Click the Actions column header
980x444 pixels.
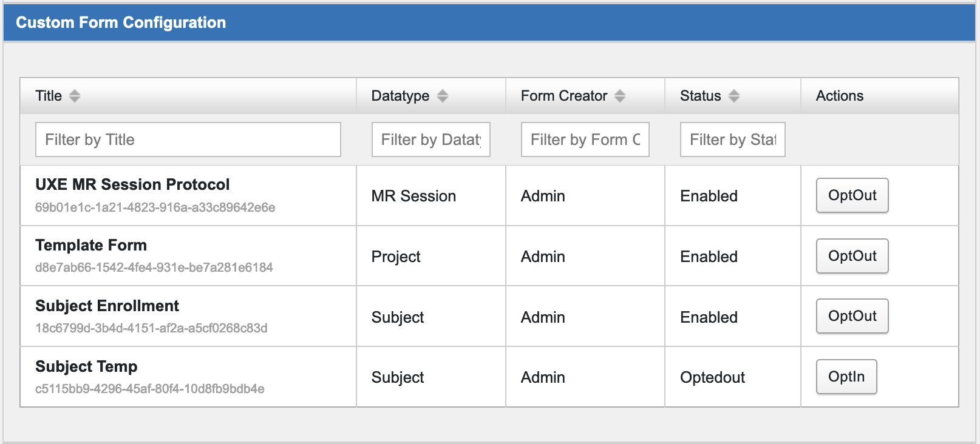839,96
